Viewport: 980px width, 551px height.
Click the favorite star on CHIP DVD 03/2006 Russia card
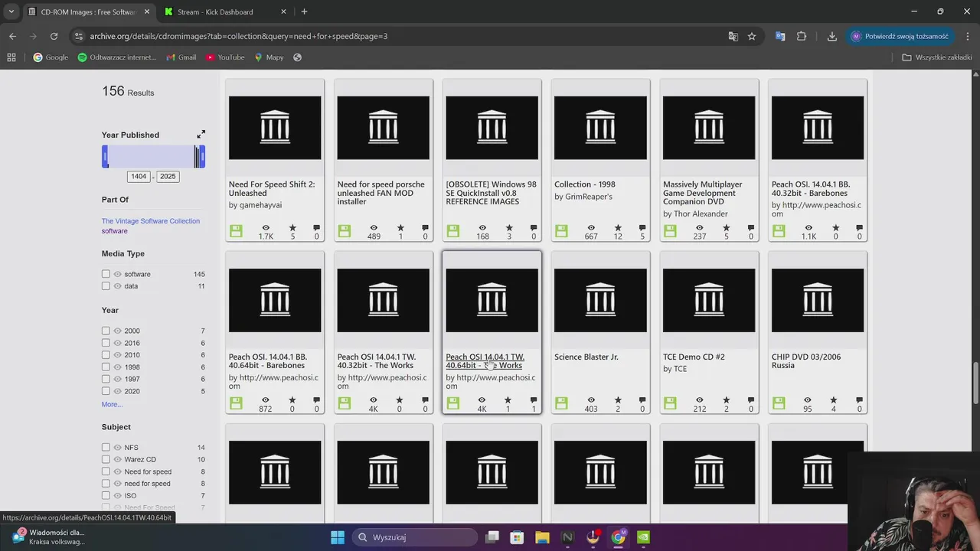click(x=835, y=400)
